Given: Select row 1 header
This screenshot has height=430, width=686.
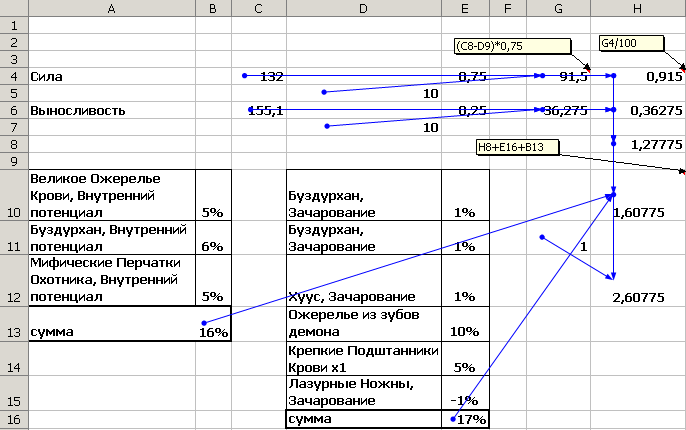Looking at the screenshot, I should [x=14, y=25].
